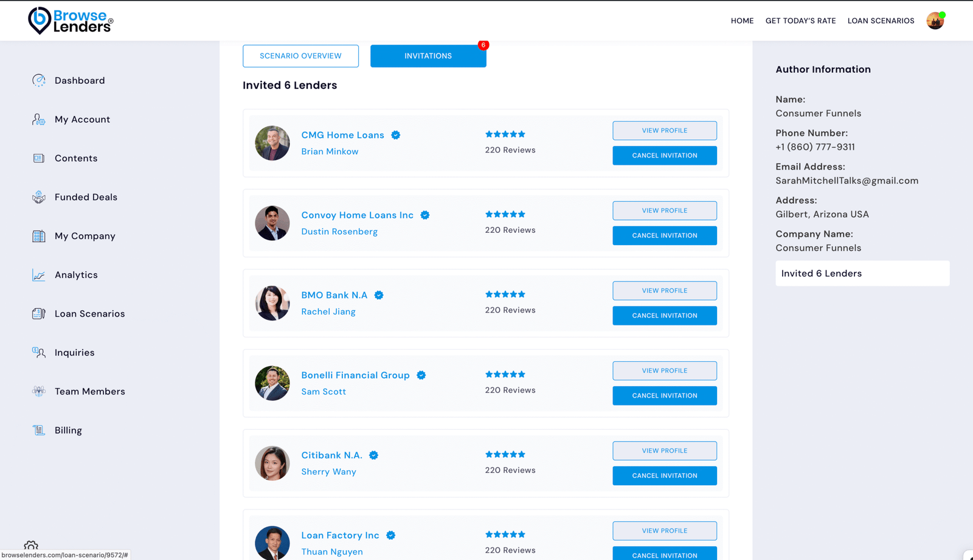Open Loan Scenarios in top navigation
The image size is (973, 560).
(x=881, y=21)
